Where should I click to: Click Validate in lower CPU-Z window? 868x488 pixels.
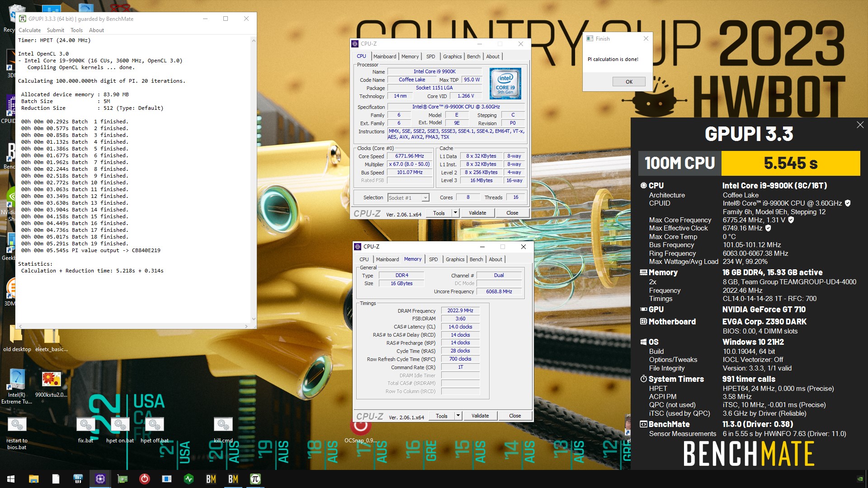(480, 416)
